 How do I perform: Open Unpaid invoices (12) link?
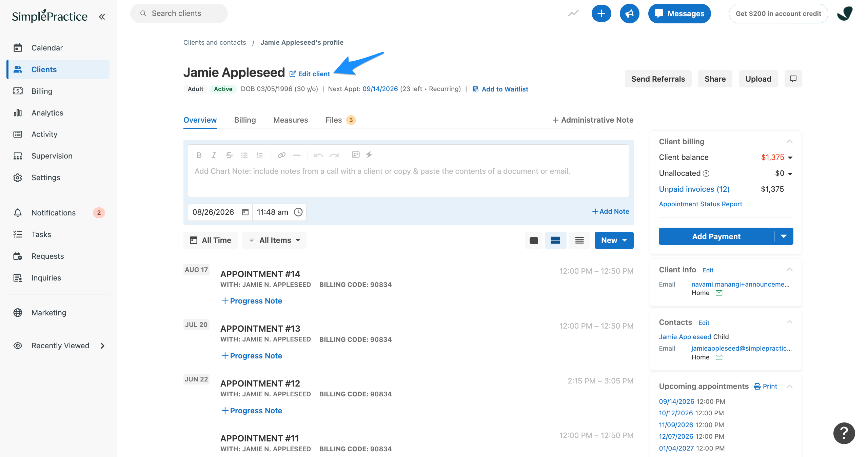tap(694, 189)
